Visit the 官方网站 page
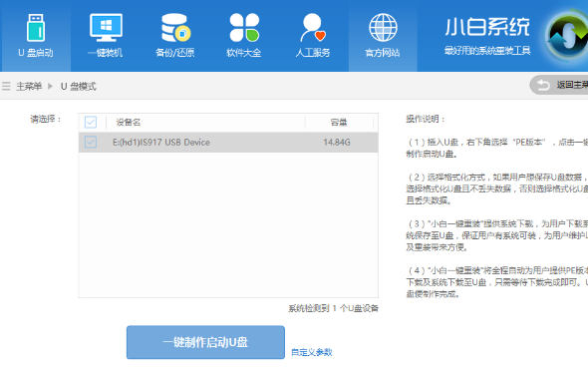 pos(383,36)
